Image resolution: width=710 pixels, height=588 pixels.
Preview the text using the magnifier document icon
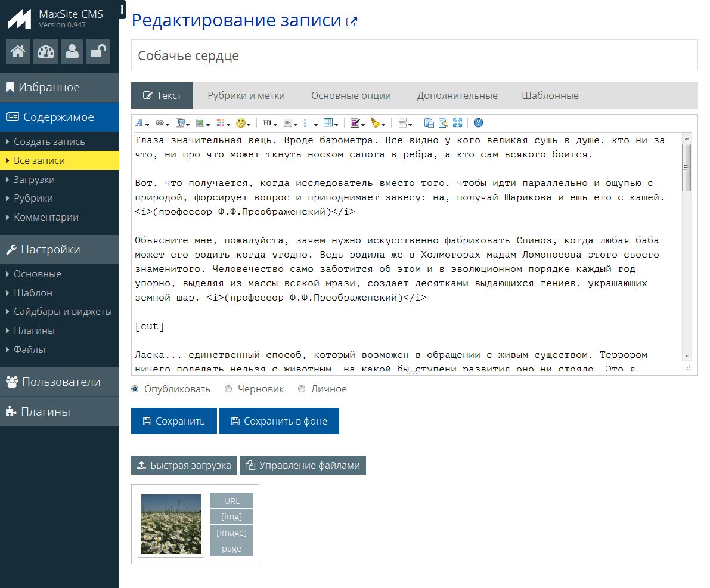pyautogui.click(x=444, y=123)
